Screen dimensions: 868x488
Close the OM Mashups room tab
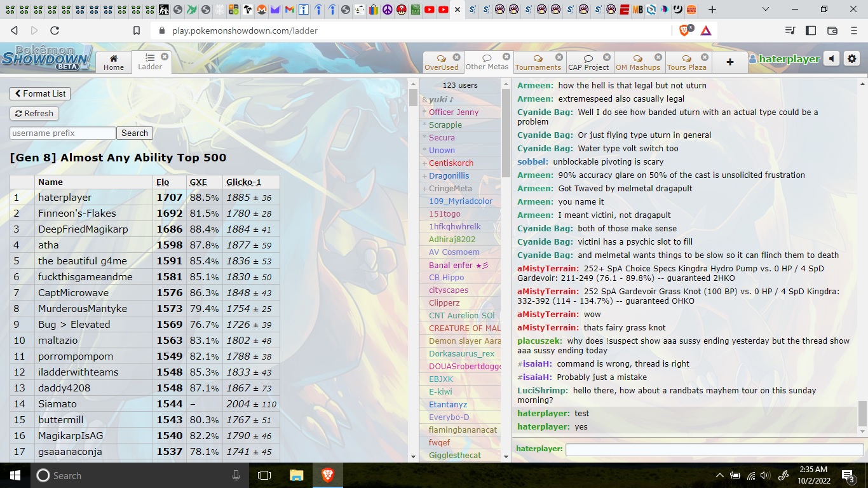coord(658,57)
